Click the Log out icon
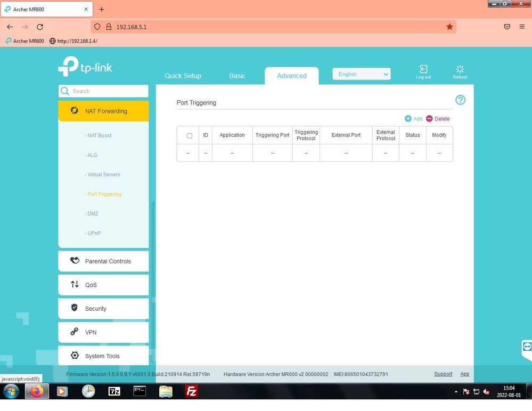 (423, 69)
